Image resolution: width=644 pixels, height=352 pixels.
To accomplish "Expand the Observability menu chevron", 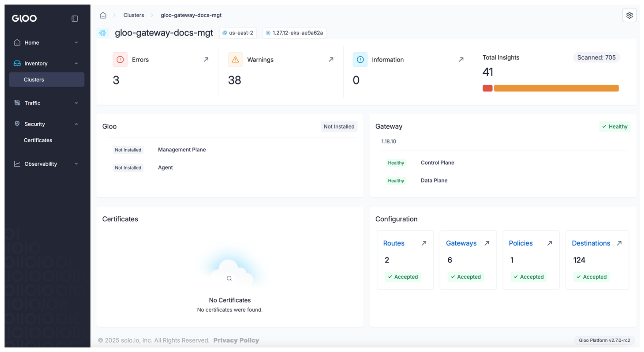I will click(76, 164).
